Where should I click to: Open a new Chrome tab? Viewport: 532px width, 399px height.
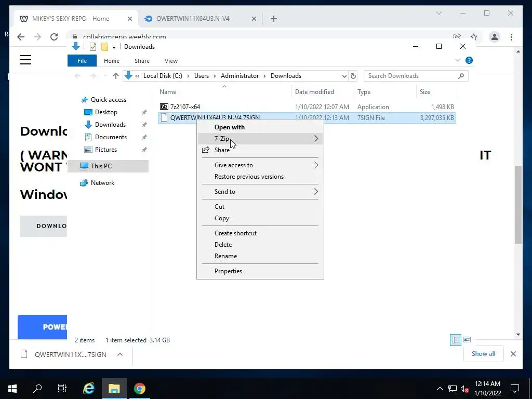(274, 19)
